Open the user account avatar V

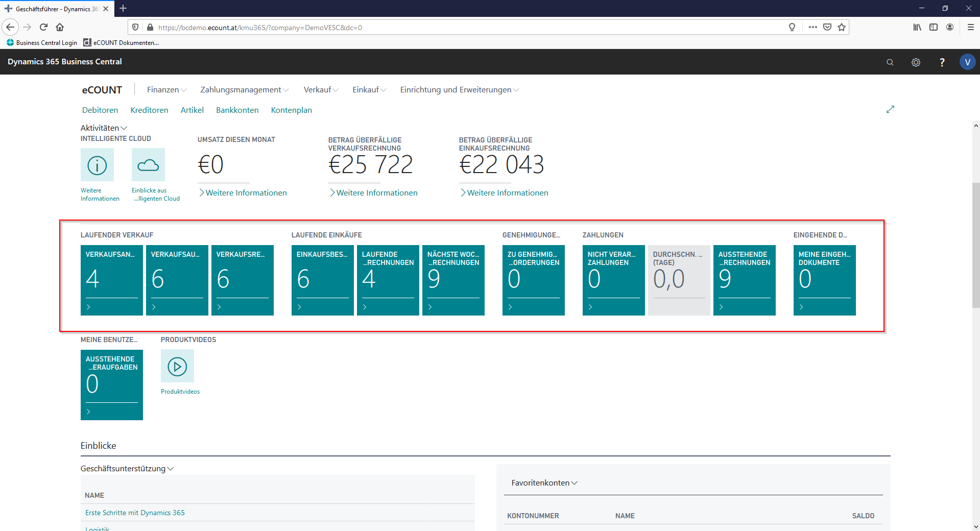tap(967, 62)
